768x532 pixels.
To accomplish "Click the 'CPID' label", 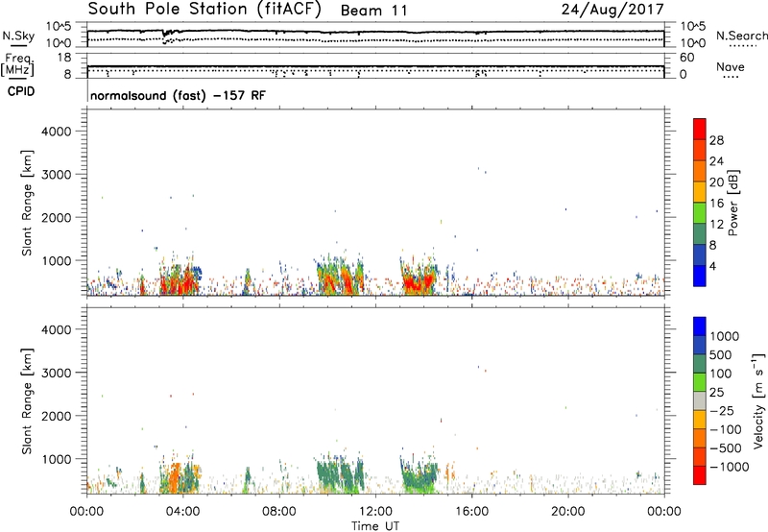I will [x=21, y=91].
